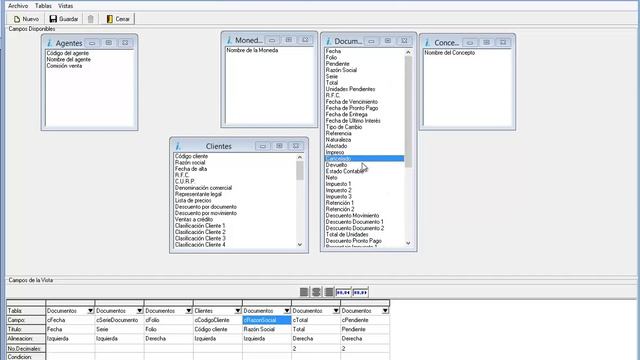Select 'Nombre del Concepto' field

pos(449,53)
